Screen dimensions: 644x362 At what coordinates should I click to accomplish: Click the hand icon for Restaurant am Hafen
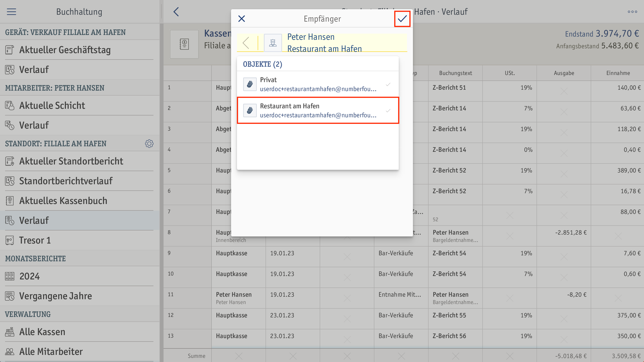250,110
